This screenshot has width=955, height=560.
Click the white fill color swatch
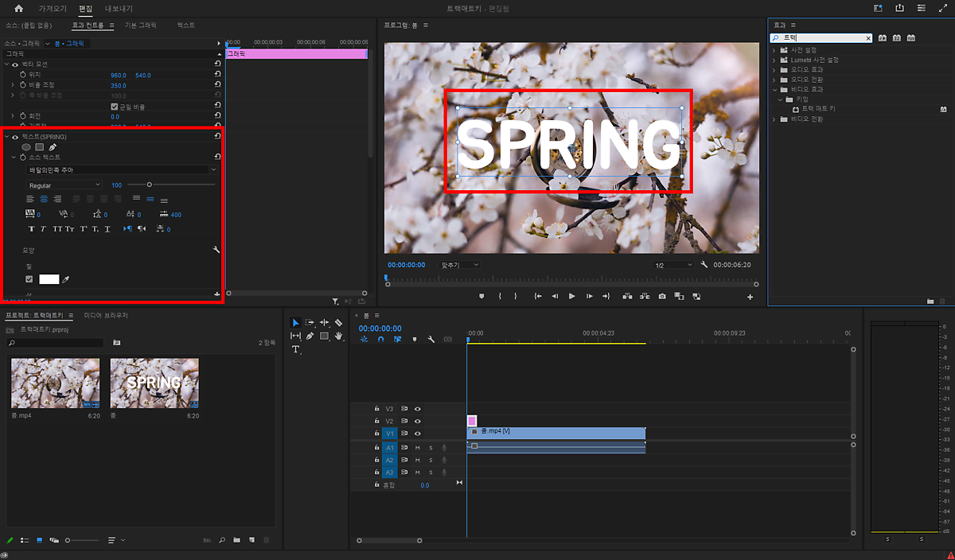(49, 279)
